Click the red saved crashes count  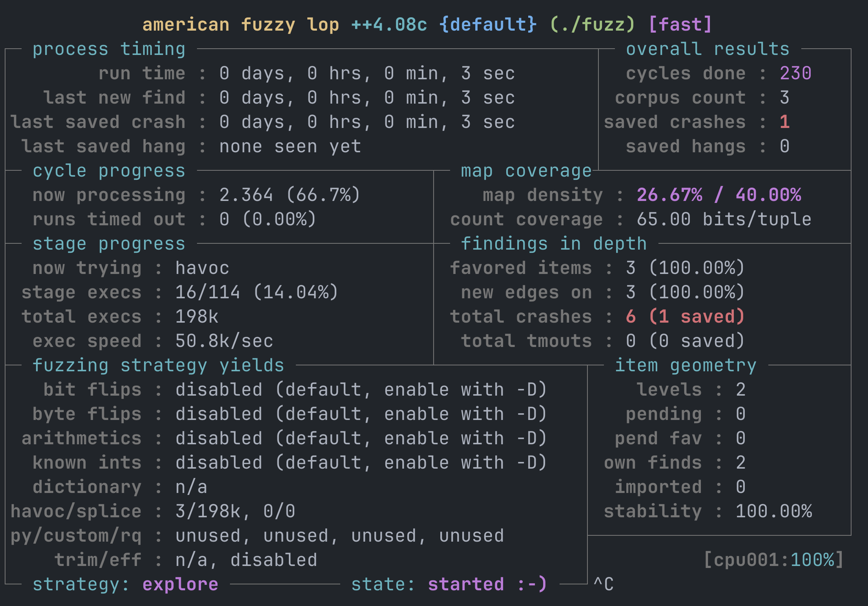pyautogui.click(x=784, y=122)
